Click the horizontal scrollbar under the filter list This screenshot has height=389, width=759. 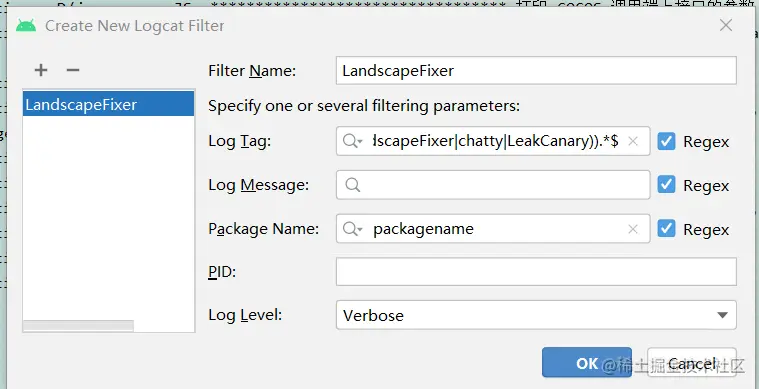click(x=78, y=326)
